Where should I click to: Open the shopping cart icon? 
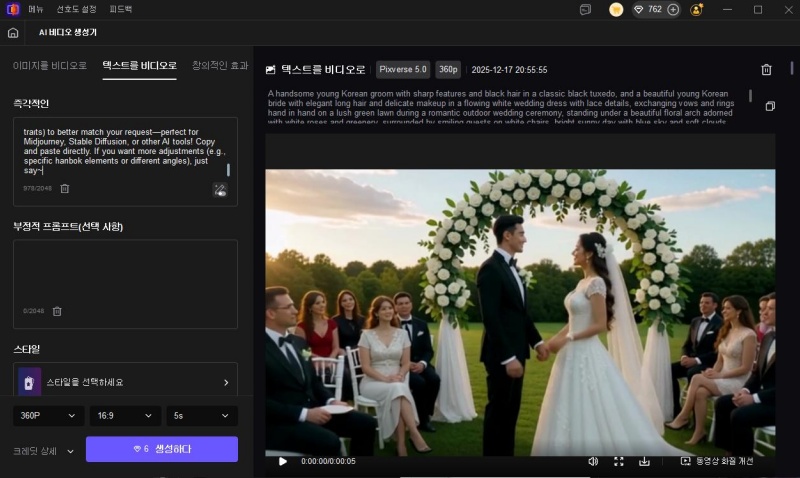pyautogui.click(x=616, y=9)
